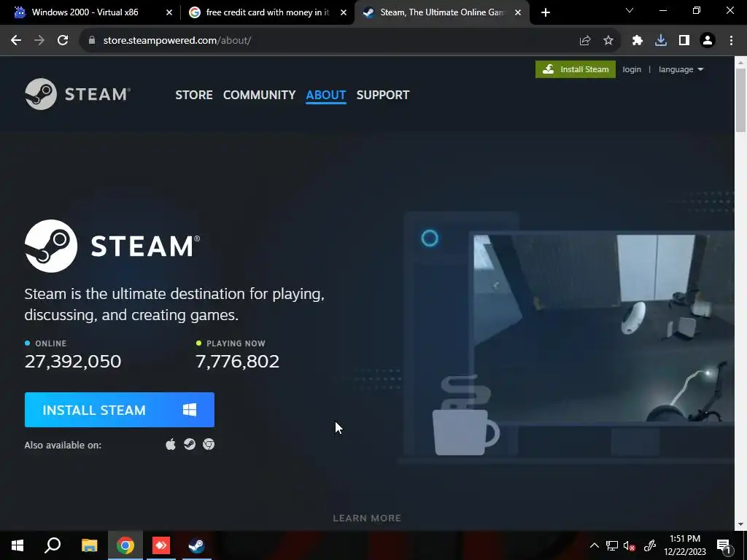Open the COMMUNITY menu
The image size is (747, 560).
tap(259, 95)
